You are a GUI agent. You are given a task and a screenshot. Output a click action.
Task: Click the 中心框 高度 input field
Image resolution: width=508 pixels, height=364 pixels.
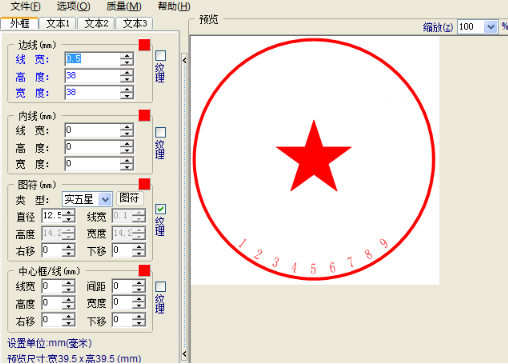tap(52, 303)
